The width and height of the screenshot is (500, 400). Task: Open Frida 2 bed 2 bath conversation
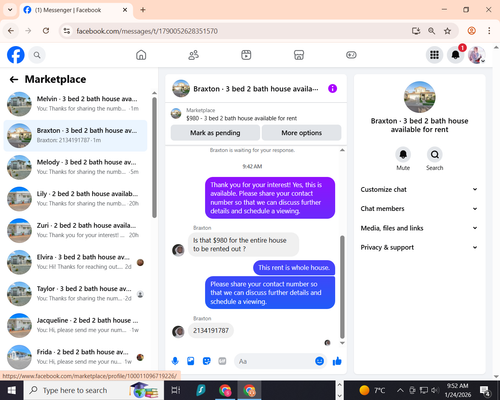coord(75,357)
